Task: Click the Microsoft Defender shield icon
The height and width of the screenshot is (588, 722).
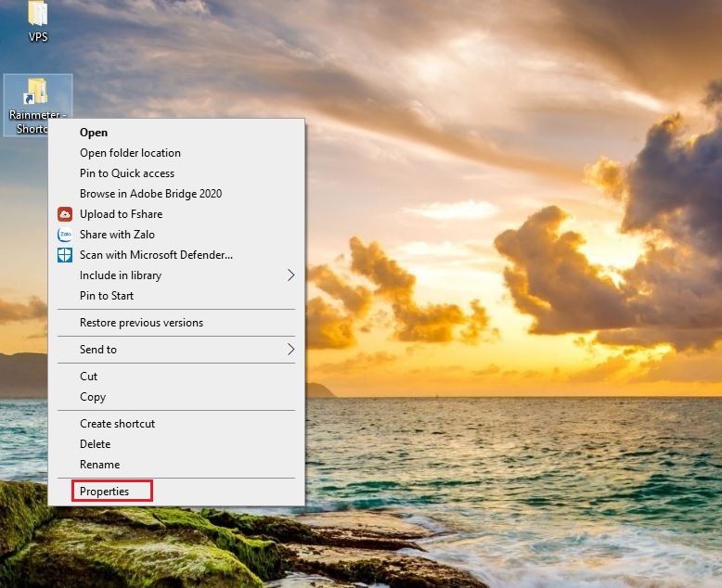Action: tap(65, 255)
